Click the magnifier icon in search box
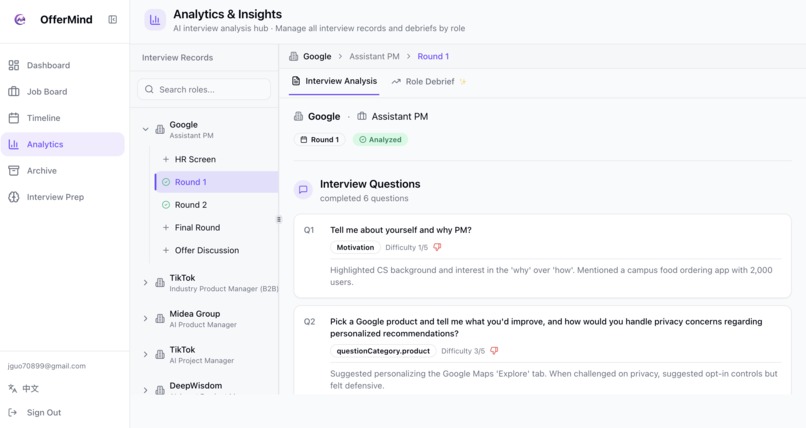Screen dimensions: 806x428 coord(149,89)
